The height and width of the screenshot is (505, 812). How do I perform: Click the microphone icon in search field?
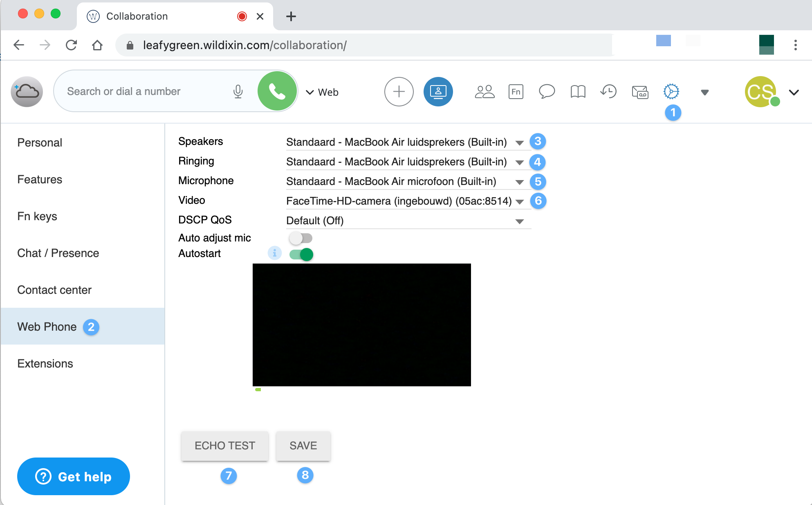(x=238, y=92)
